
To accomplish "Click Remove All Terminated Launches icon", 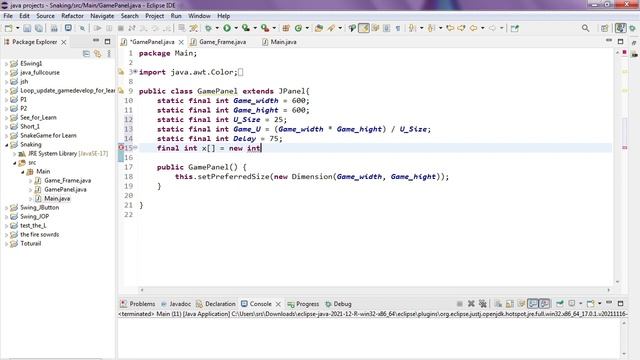I will [482, 304].
